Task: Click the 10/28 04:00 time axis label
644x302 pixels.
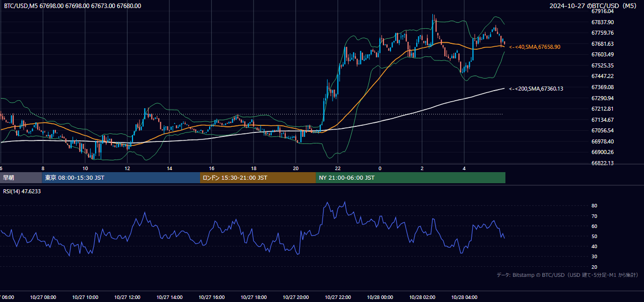Action: (x=464, y=297)
